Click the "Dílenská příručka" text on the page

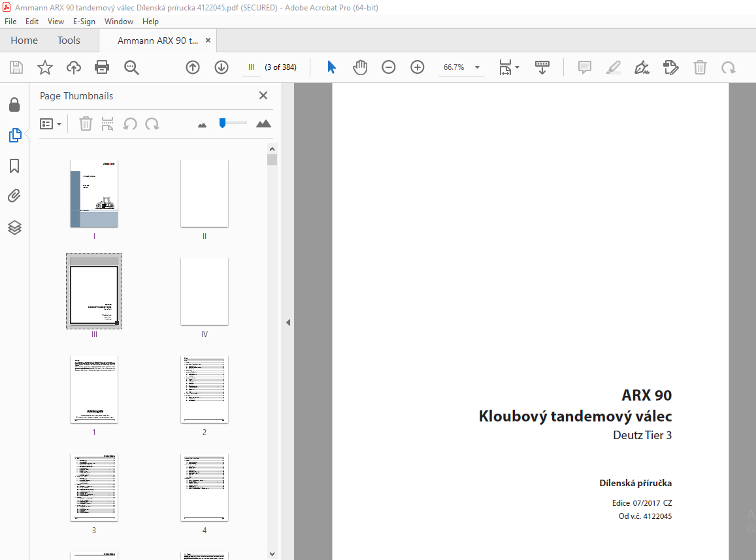pyautogui.click(x=636, y=484)
